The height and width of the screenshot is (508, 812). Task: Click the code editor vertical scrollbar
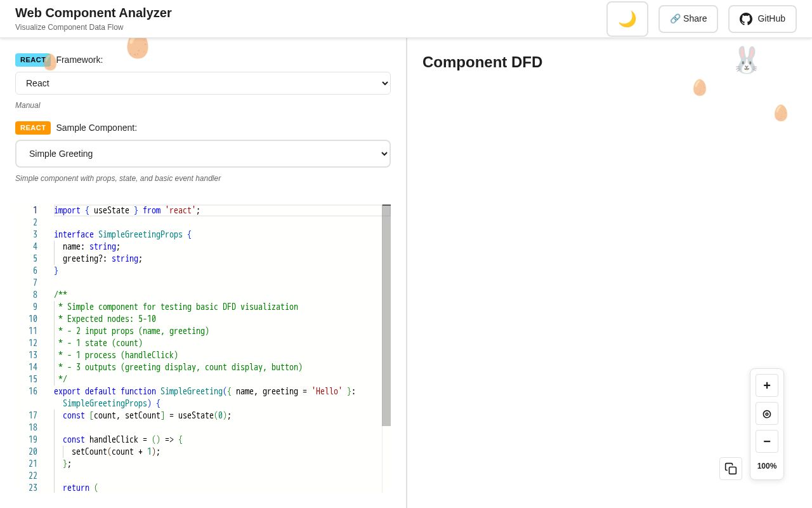(386, 316)
